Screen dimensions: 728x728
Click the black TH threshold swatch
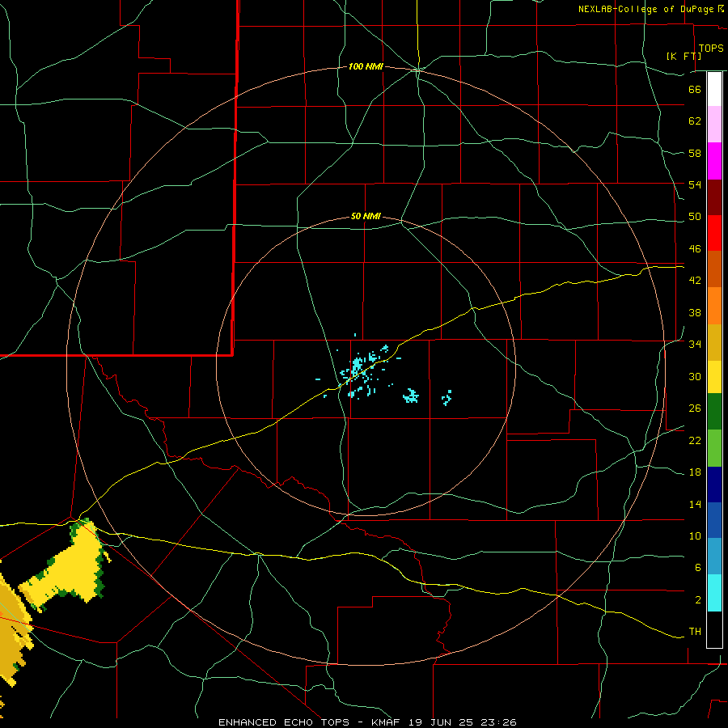[x=714, y=629]
